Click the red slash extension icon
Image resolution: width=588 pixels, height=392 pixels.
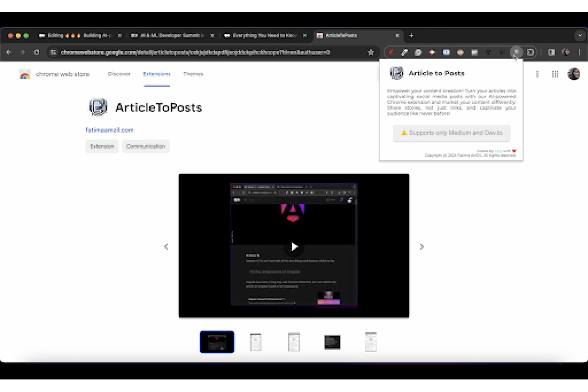pyautogui.click(x=390, y=52)
